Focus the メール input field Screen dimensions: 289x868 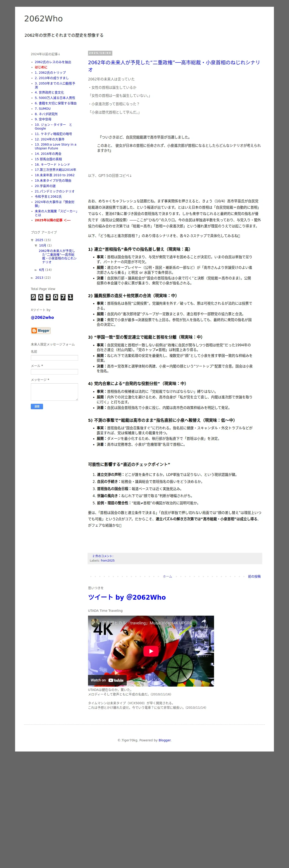[x=54, y=372]
